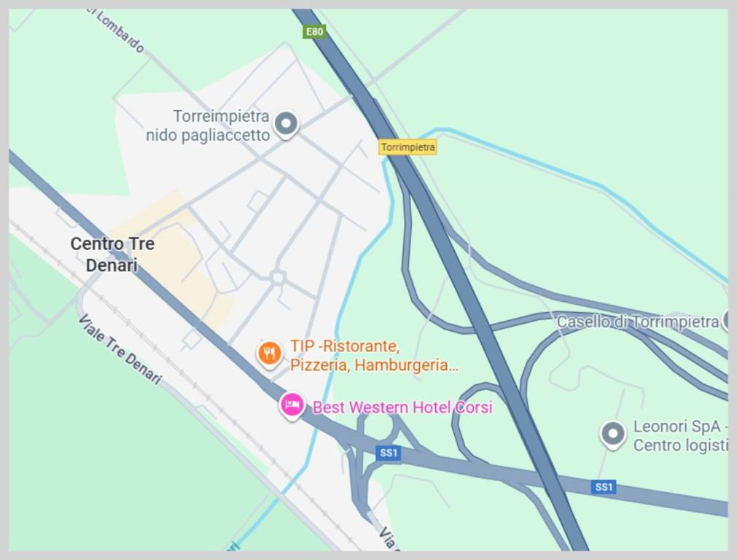
Task: Click the partial pin beside Casello di Torrimpietra
Action: tap(727, 321)
